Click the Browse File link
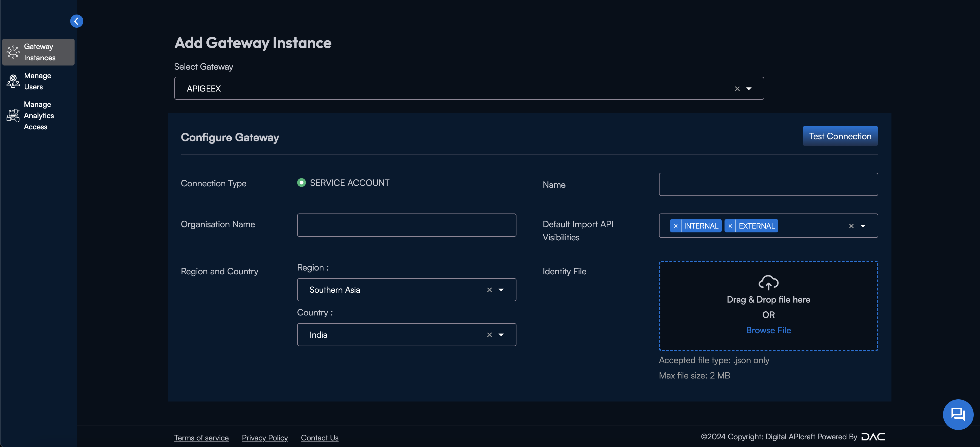 (x=768, y=330)
